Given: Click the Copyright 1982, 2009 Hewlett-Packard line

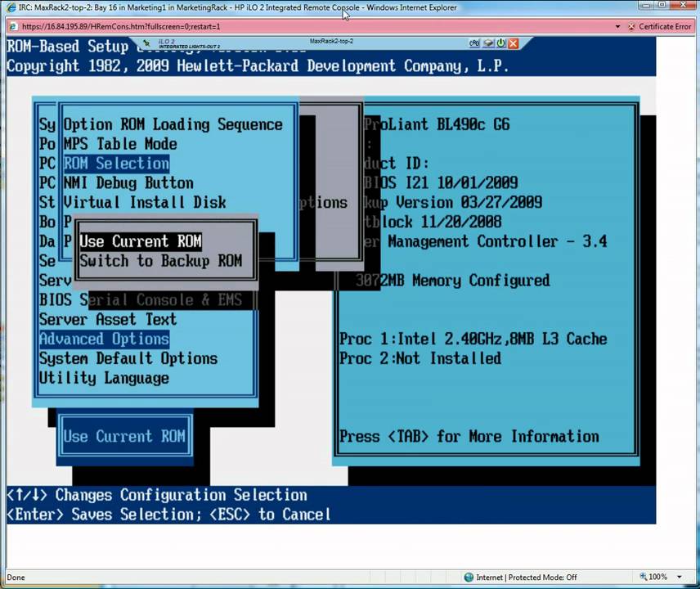Looking at the screenshot, I should click(258, 66).
